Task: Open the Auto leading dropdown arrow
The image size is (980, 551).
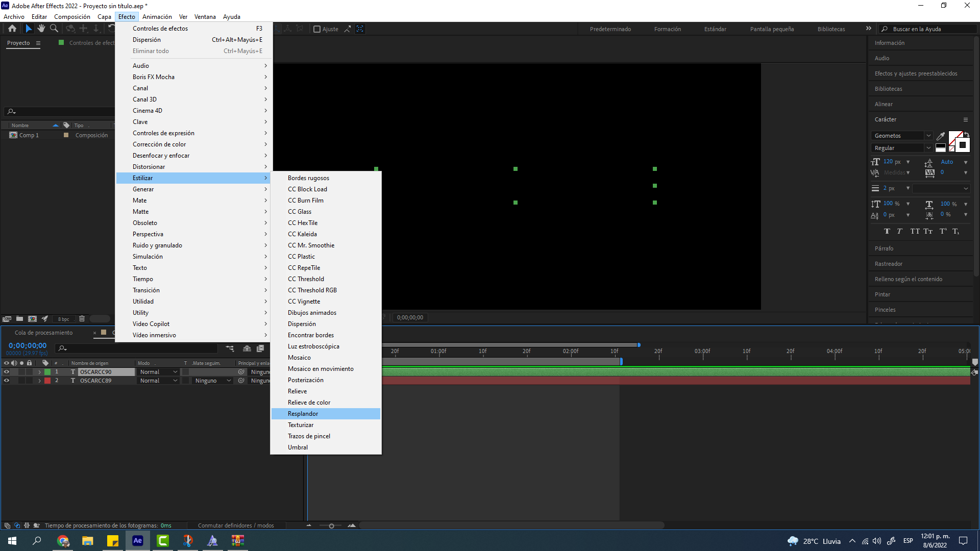Action: pos(966,162)
